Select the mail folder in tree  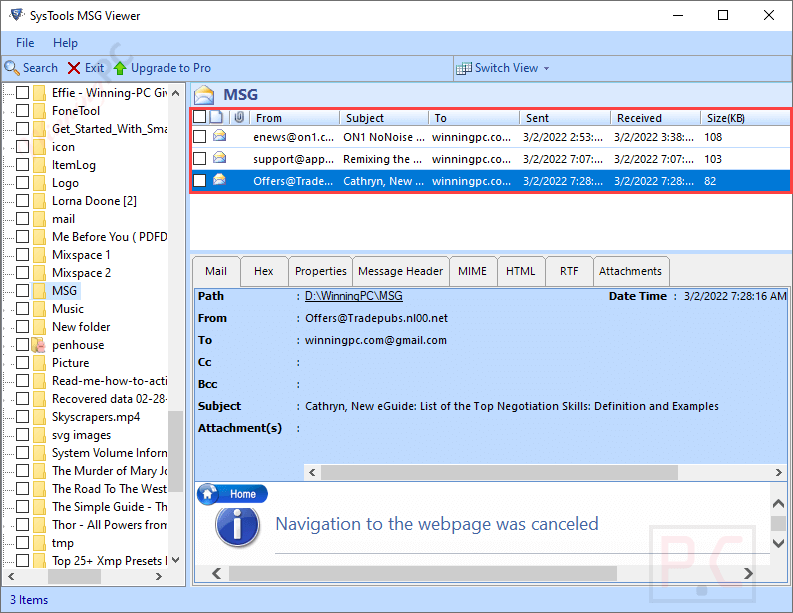pyautogui.click(x=63, y=219)
